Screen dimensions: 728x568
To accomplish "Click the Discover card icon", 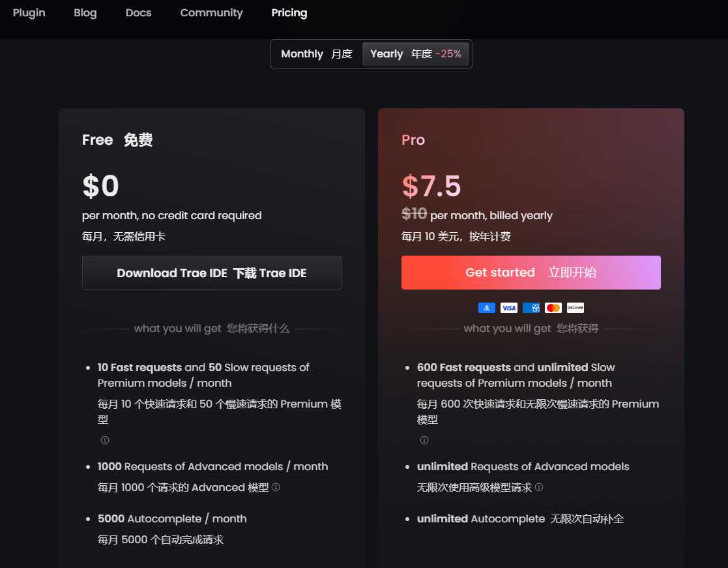I will [x=575, y=308].
